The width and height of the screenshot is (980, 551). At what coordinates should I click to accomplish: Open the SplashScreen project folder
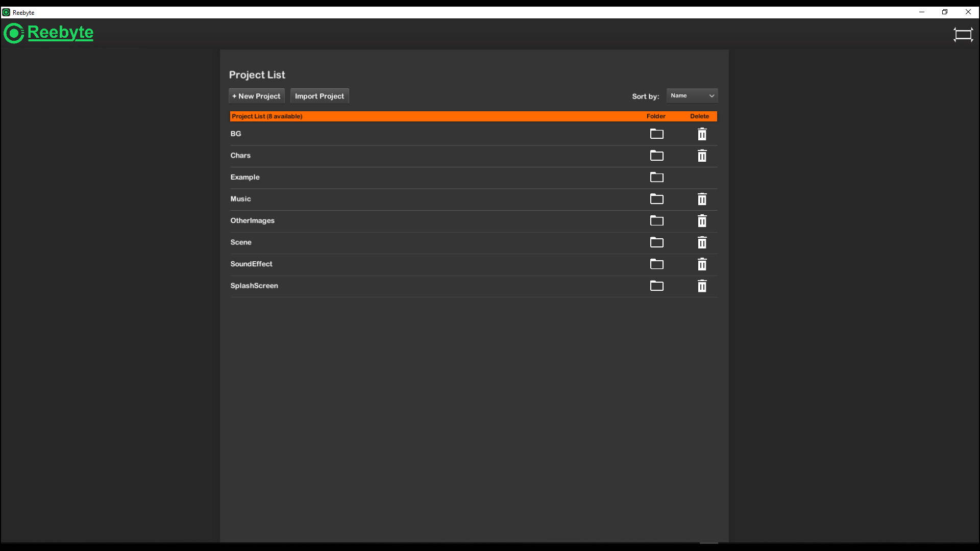pyautogui.click(x=656, y=286)
